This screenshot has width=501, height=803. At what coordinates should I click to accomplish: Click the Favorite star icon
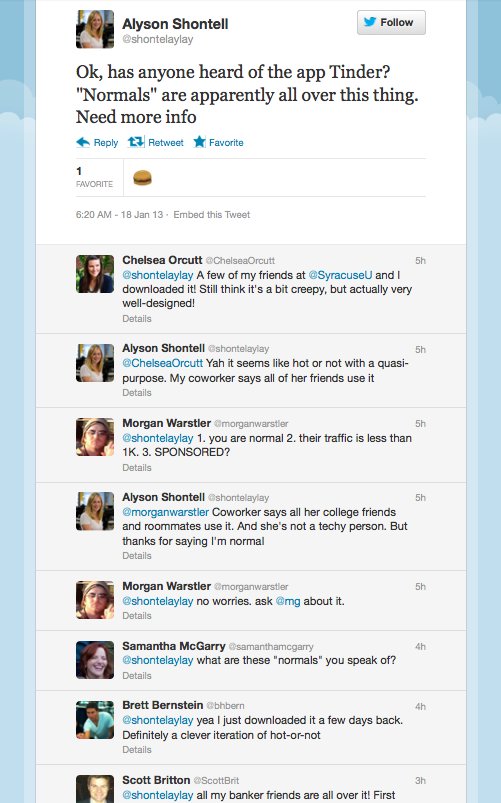(x=199, y=142)
